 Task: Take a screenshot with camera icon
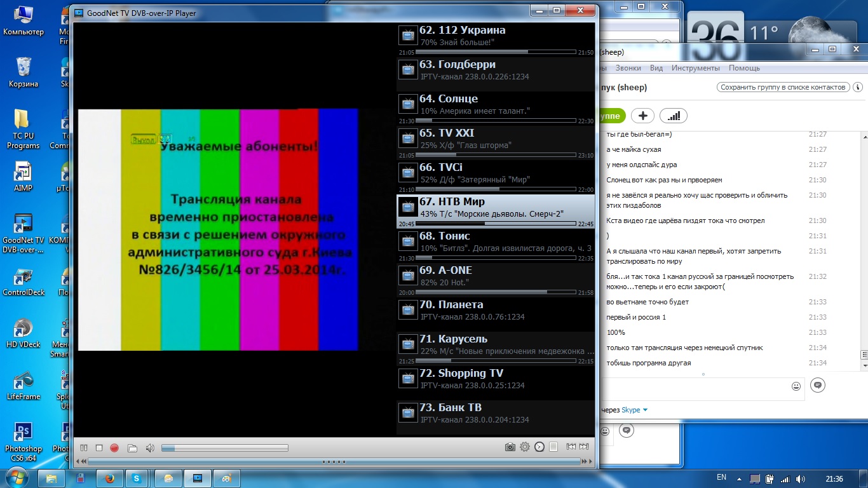(x=510, y=447)
